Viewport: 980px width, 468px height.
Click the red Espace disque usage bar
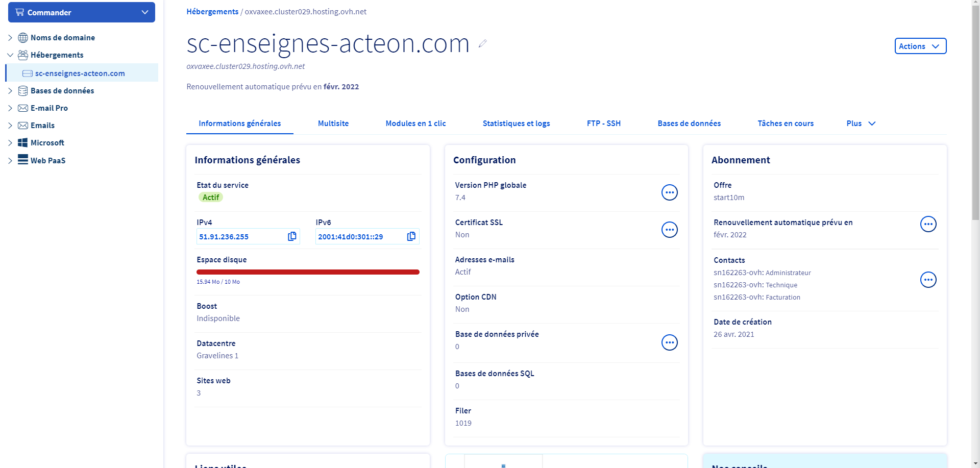coord(308,272)
